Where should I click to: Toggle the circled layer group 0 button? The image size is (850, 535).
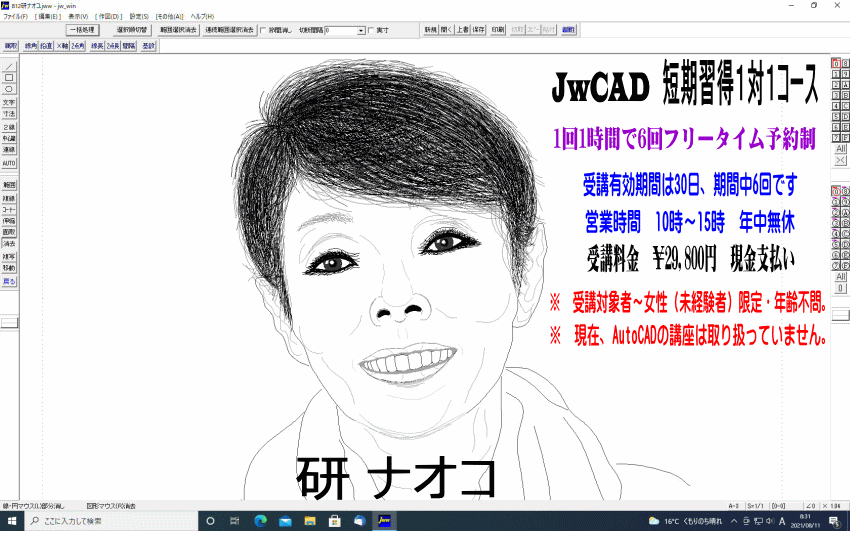pyautogui.click(x=836, y=191)
